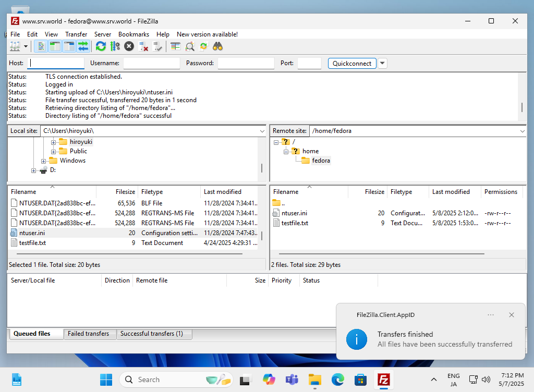Screen dimensions: 534x392
Task: Open Site Manager dropdown arrow
Action: (x=26, y=46)
